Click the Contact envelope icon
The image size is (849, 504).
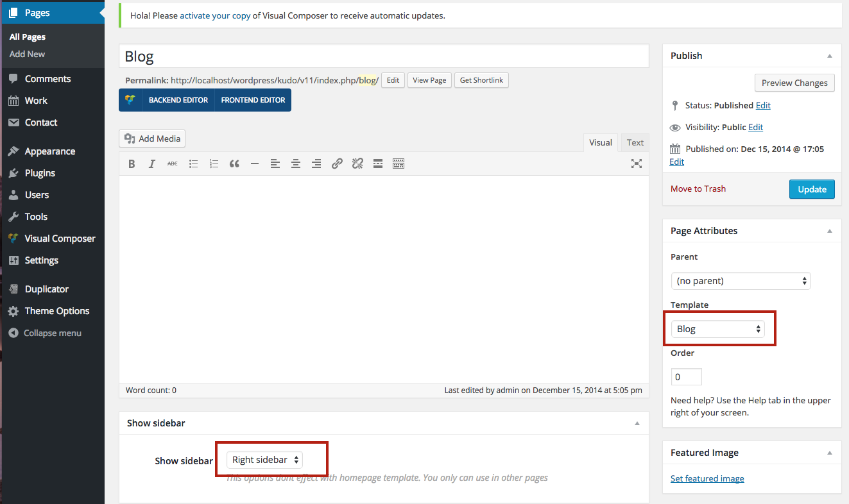click(13, 122)
